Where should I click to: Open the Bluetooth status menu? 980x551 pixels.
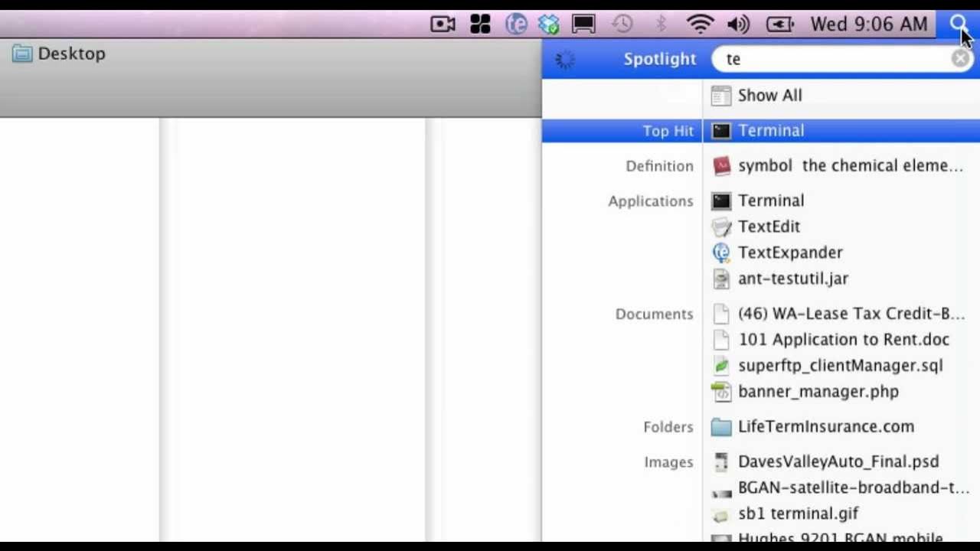tap(661, 24)
